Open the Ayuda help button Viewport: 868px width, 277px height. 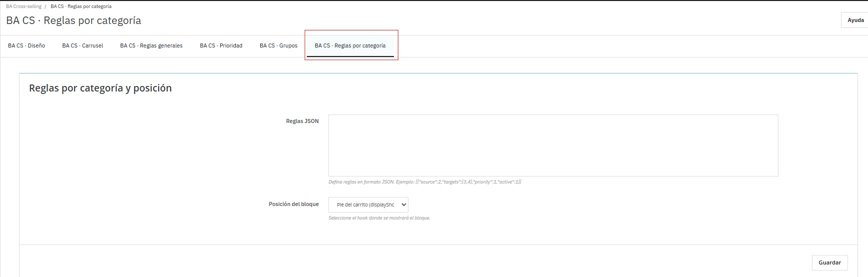tap(855, 20)
